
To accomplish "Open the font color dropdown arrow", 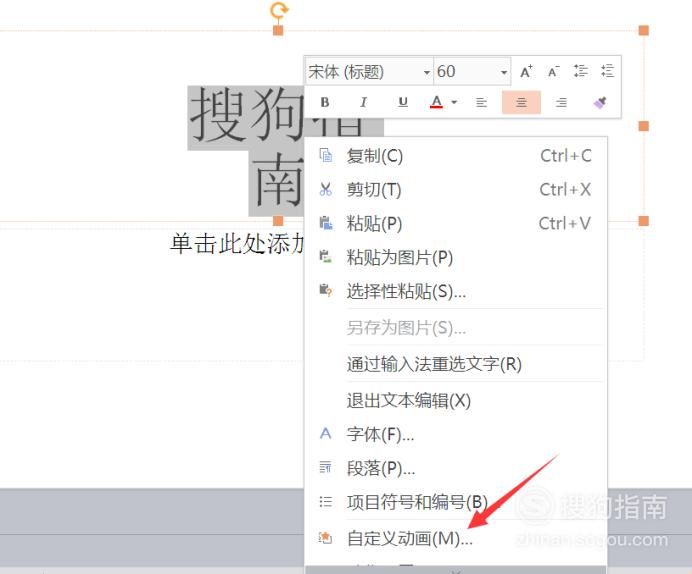I will (x=454, y=102).
